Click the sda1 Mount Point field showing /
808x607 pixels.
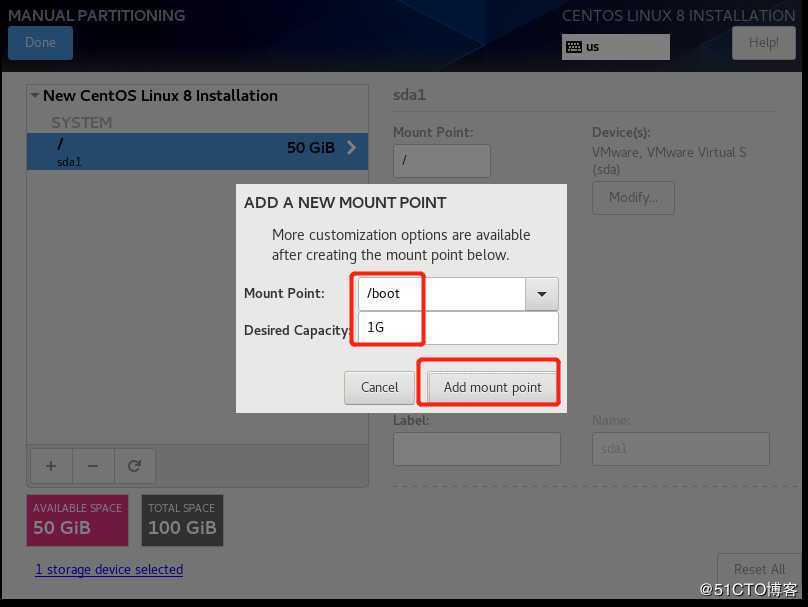point(442,161)
